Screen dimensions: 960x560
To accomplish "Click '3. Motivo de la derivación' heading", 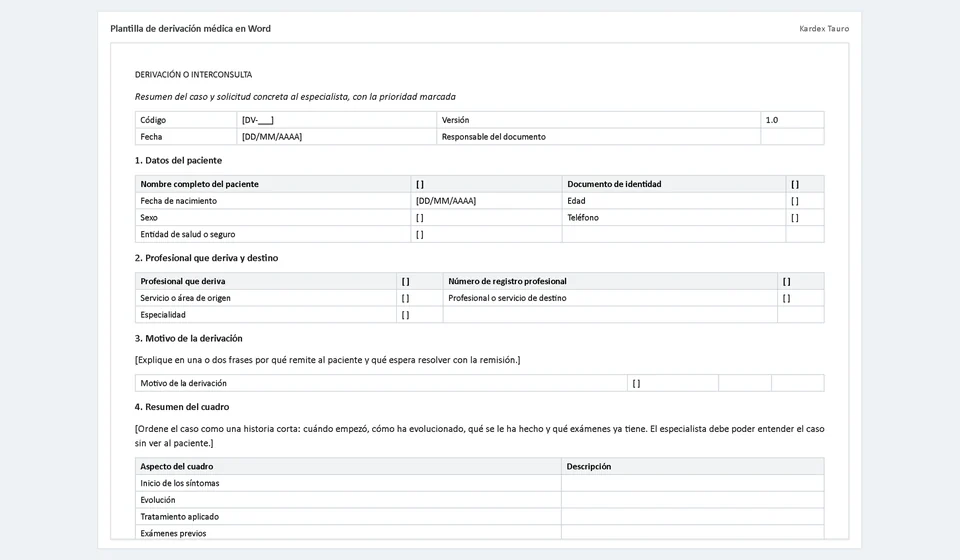I will 189,338.
